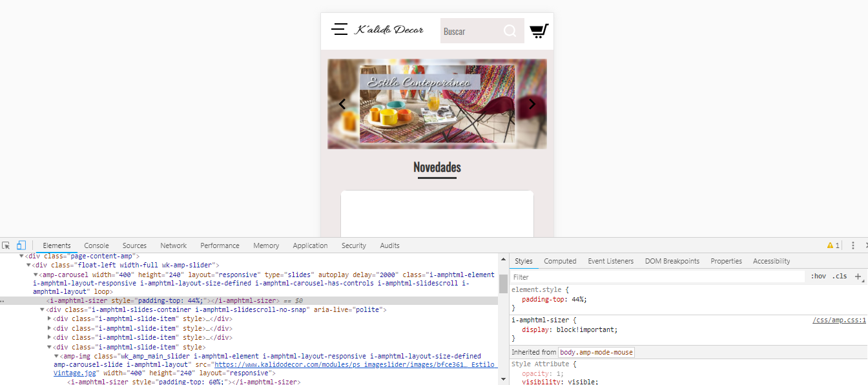Viewport: 868px width, 385px height.
Task: Open the hamburger navigation menu
Action: [x=339, y=29]
